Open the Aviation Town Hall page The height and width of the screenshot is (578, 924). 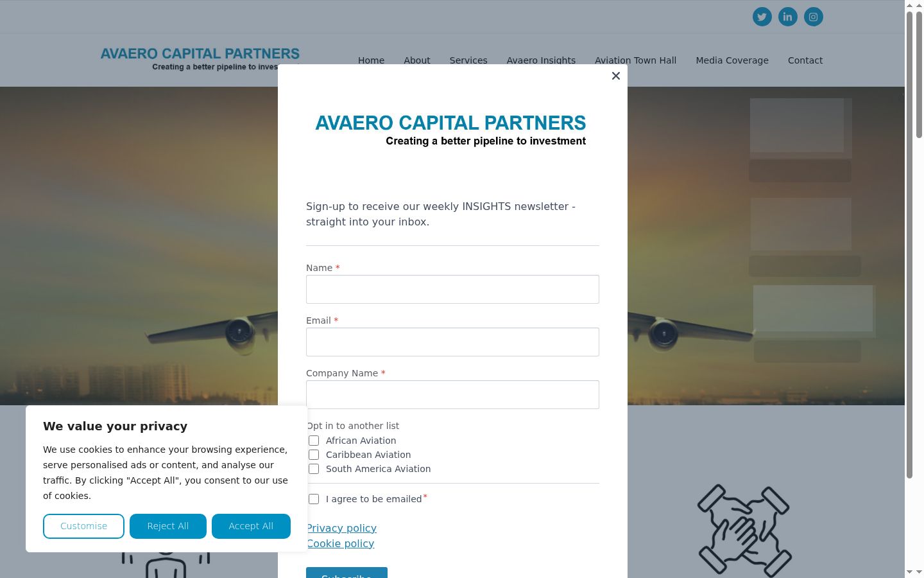[635, 60]
